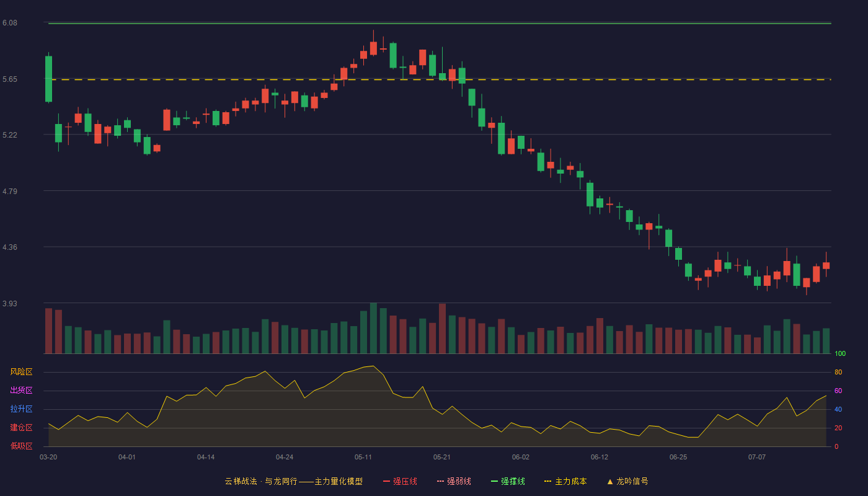Click the 建仓区 zone label
This screenshot has height=496, width=868.
point(22,428)
